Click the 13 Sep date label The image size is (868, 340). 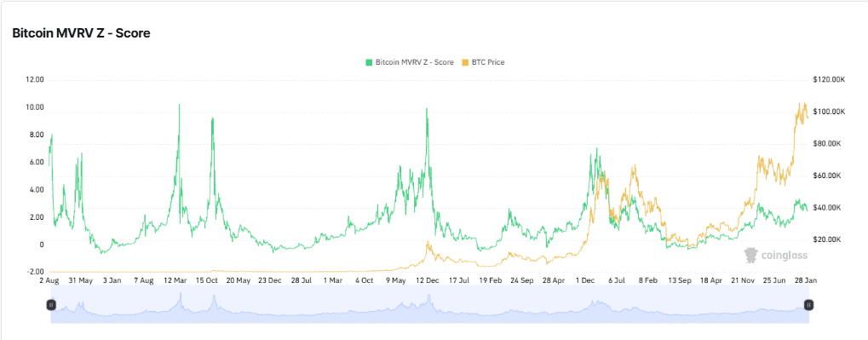click(681, 280)
